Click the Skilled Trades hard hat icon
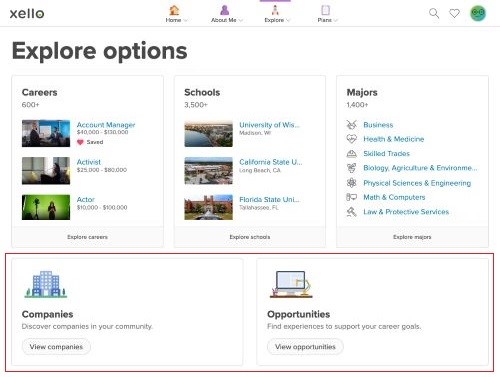 click(351, 153)
